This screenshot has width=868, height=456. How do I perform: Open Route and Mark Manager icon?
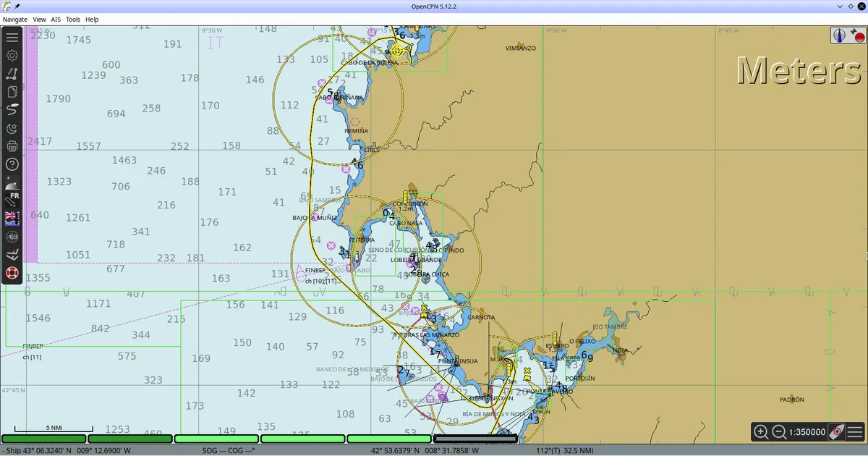click(x=12, y=92)
